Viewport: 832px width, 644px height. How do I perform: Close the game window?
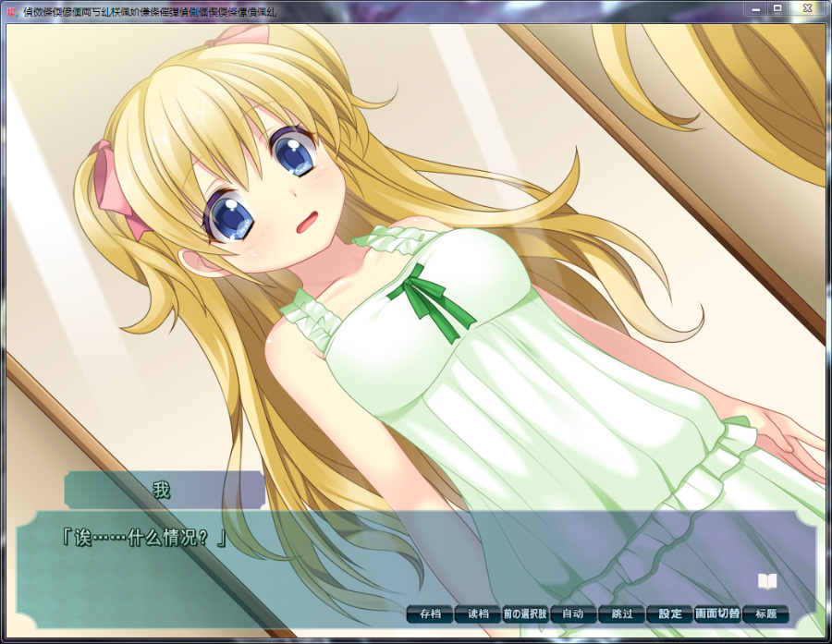coord(808,8)
